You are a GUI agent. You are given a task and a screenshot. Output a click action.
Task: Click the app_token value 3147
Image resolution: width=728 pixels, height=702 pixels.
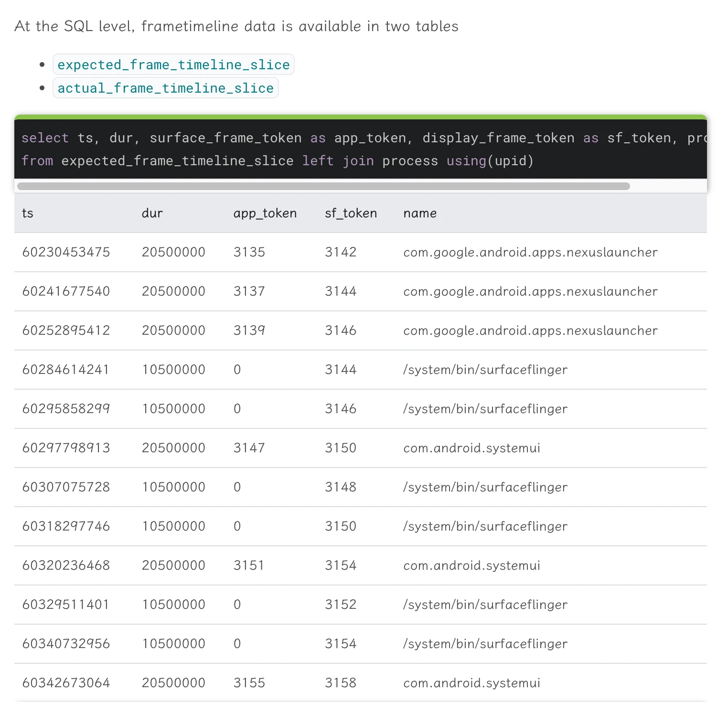249,448
